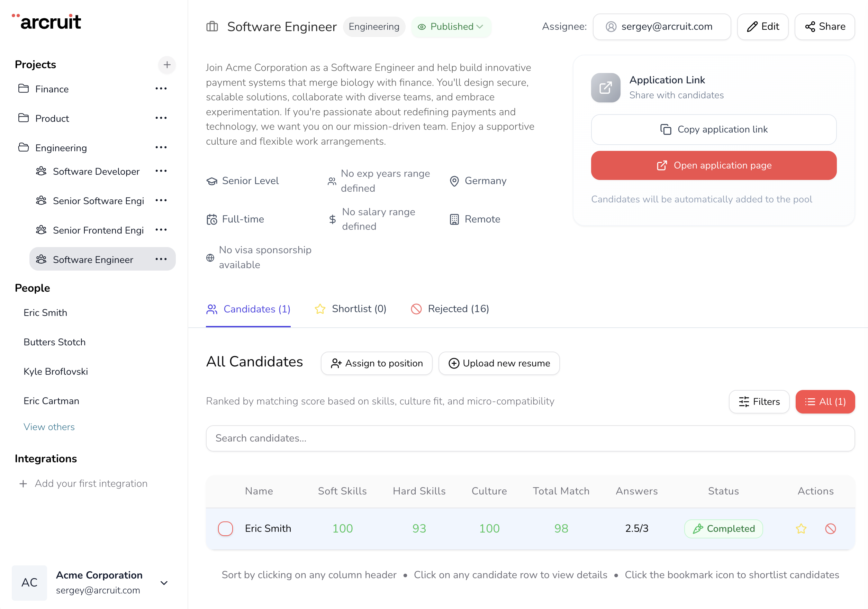Image resolution: width=868 pixels, height=609 pixels.
Task: Click the plus icon next to Projects
Action: (x=167, y=65)
